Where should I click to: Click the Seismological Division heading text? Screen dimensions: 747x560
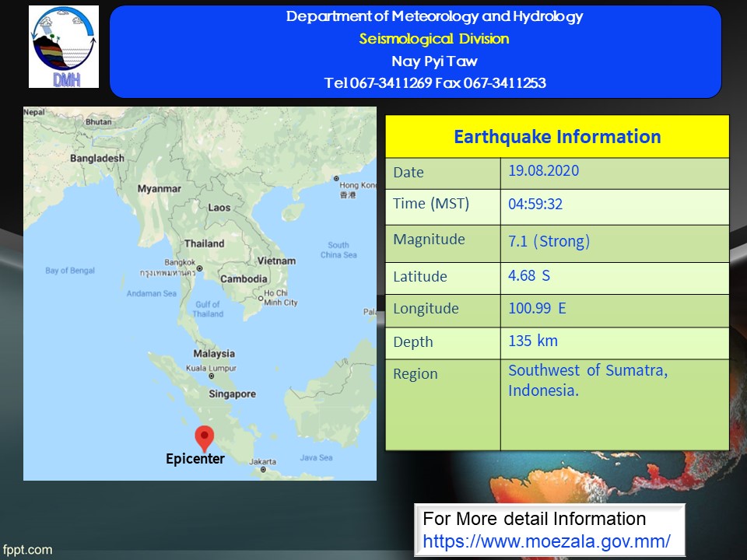click(x=433, y=39)
